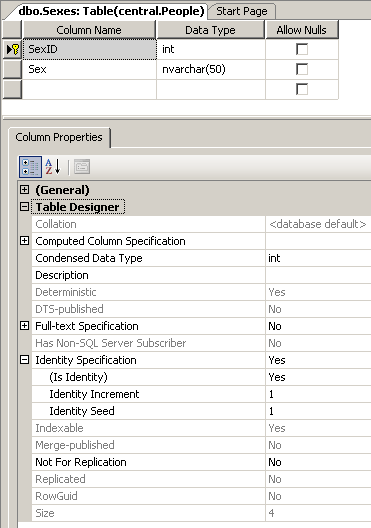Select the Deterministic property
Image resolution: width=371 pixels, height=528 pixels.
[148, 292]
